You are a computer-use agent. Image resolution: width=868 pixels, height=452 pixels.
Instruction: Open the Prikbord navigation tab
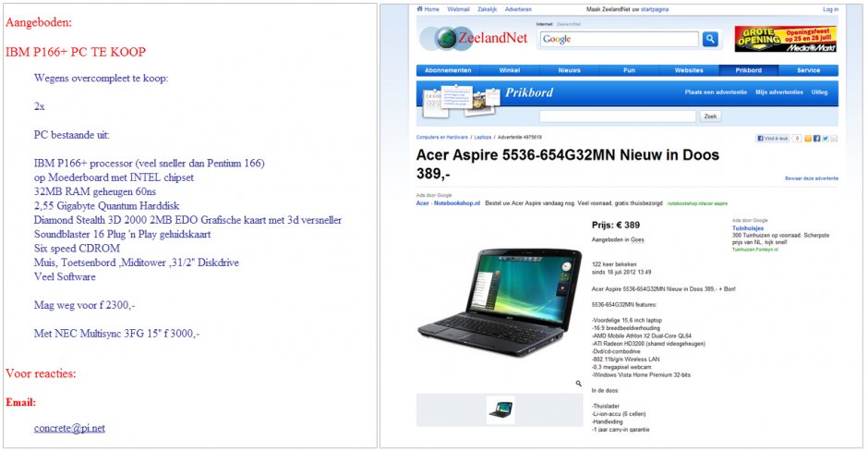coord(749,70)
